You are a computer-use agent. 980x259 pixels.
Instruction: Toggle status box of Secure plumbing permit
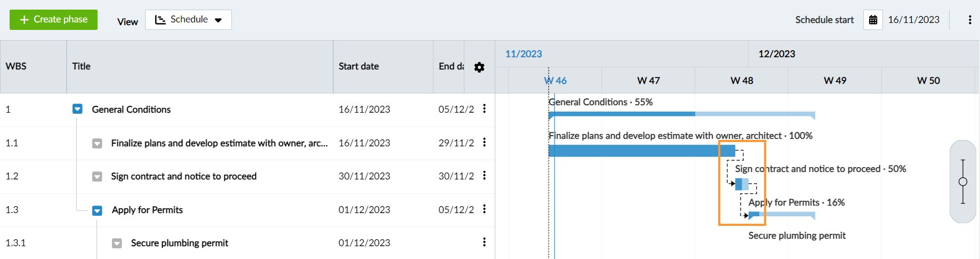click(117, 244)
